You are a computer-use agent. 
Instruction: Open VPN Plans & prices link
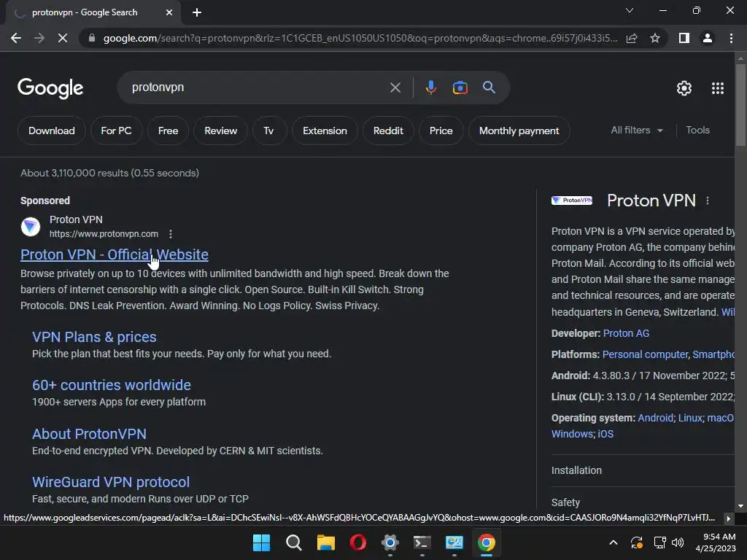[94, 337]
